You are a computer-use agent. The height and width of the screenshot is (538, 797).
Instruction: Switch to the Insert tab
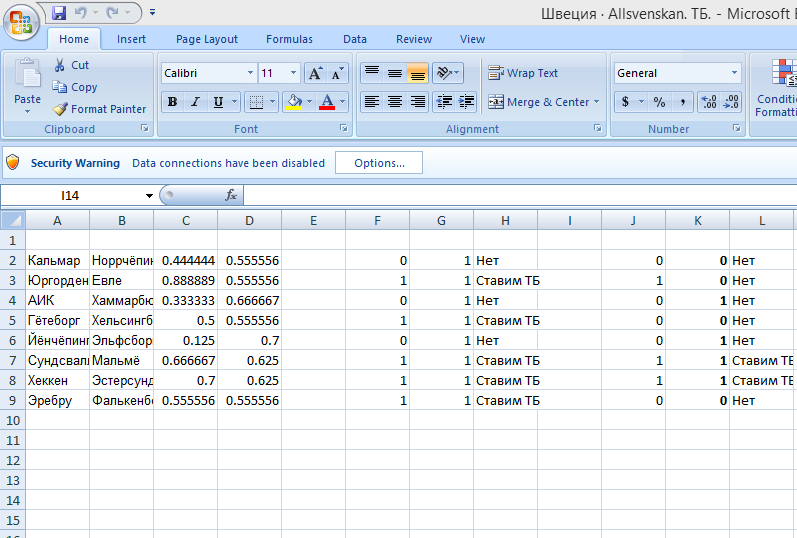(131, 39)
